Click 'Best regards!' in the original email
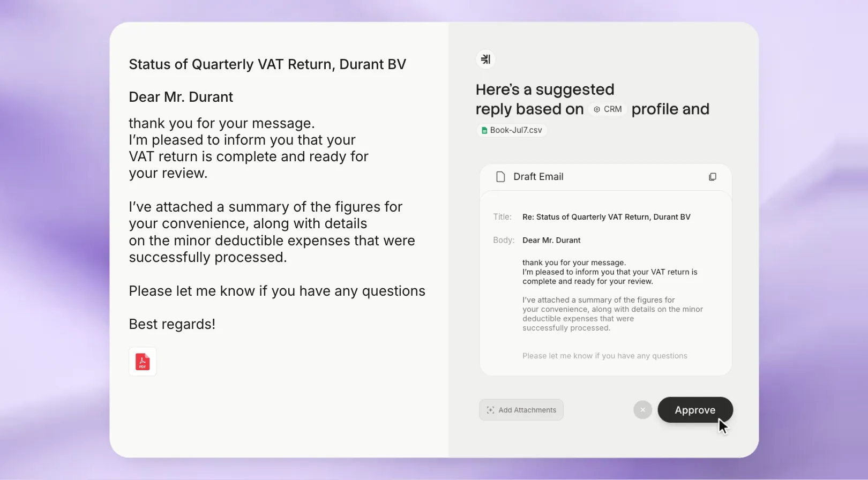Image resolution: width=868 pixels, height=480 pixels. tap(172, 324)
